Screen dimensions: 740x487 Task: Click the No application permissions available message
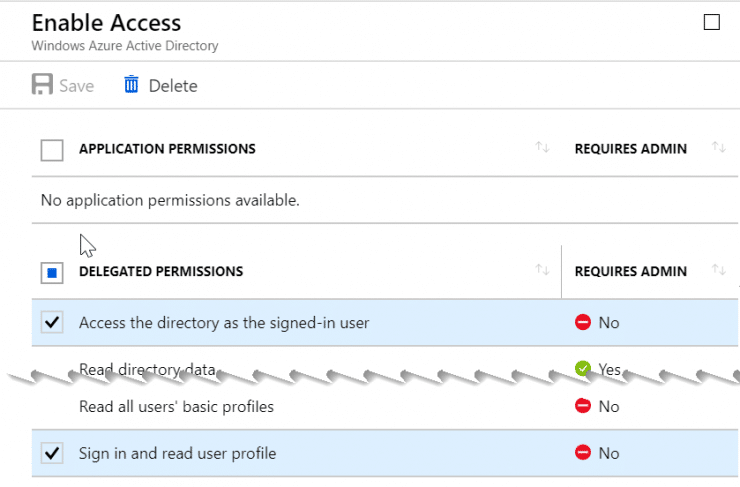(170, 201)
